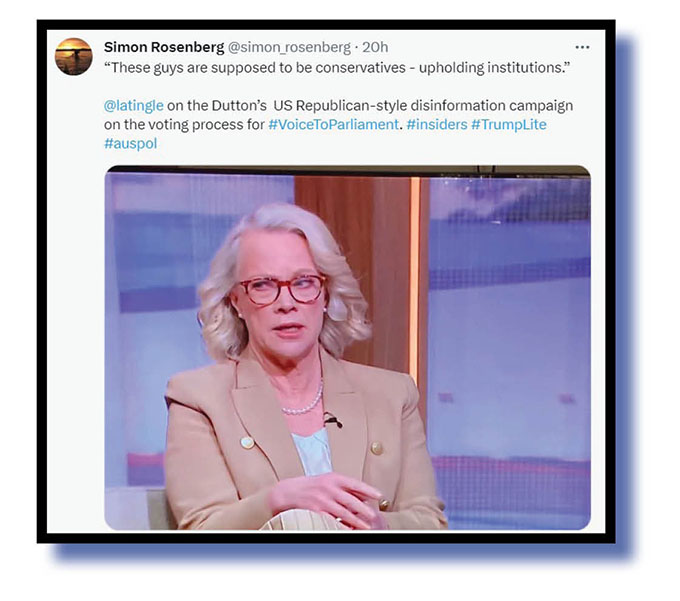This screenshot has height=601, width=680.
Task: Click the left blazer button in photo
Action: tap(247, 443)
